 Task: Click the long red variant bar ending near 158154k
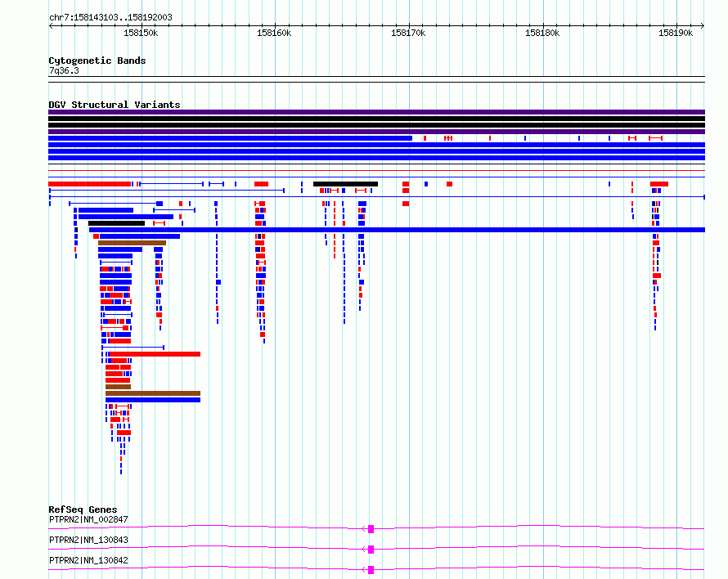tap(155, 354)
